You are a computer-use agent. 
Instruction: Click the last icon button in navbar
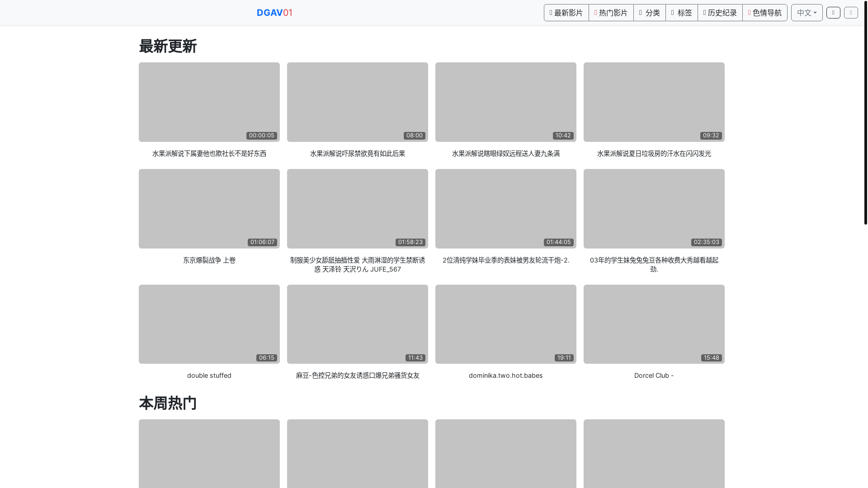(x=851, y=13)
